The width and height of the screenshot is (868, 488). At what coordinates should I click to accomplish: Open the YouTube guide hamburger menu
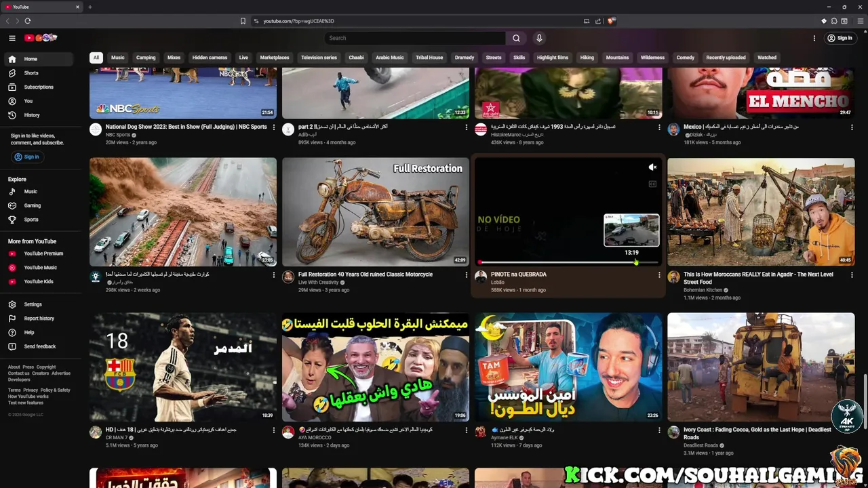point(12,38)
